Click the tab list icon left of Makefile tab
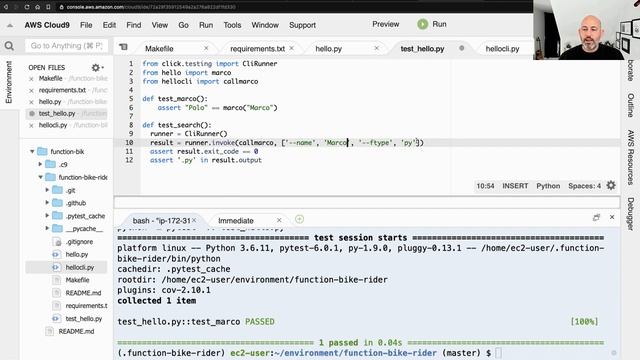Image resolution: width=640 pixels, height=360 pixels. click(123, 47)
